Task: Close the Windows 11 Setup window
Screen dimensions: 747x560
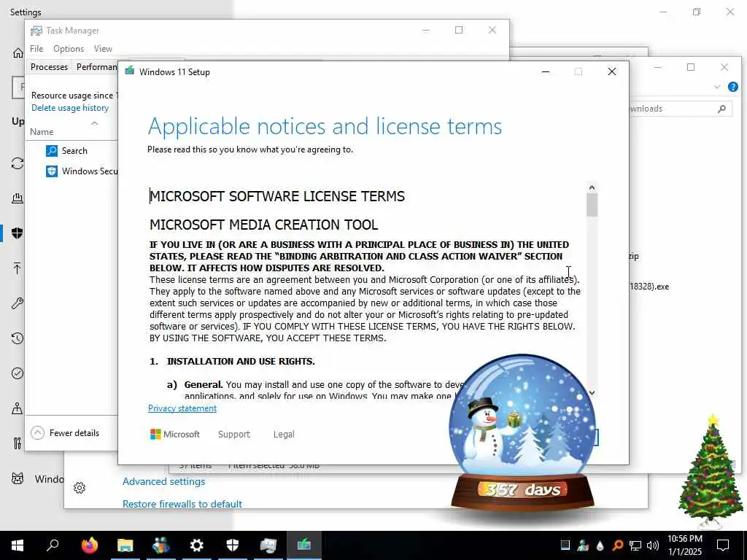Action: click(x=612, y=72)
